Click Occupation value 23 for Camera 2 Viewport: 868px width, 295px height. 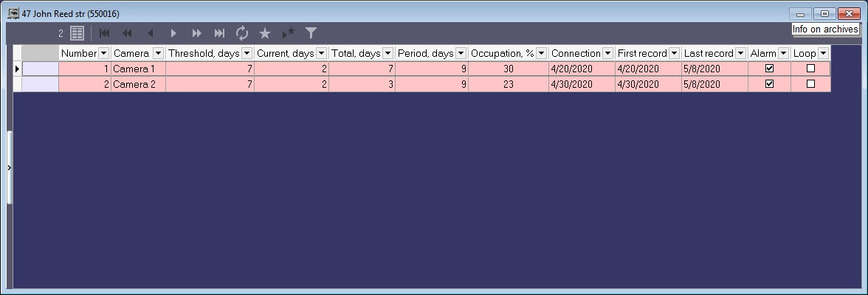pyautogui.click(x=508, y=84)
